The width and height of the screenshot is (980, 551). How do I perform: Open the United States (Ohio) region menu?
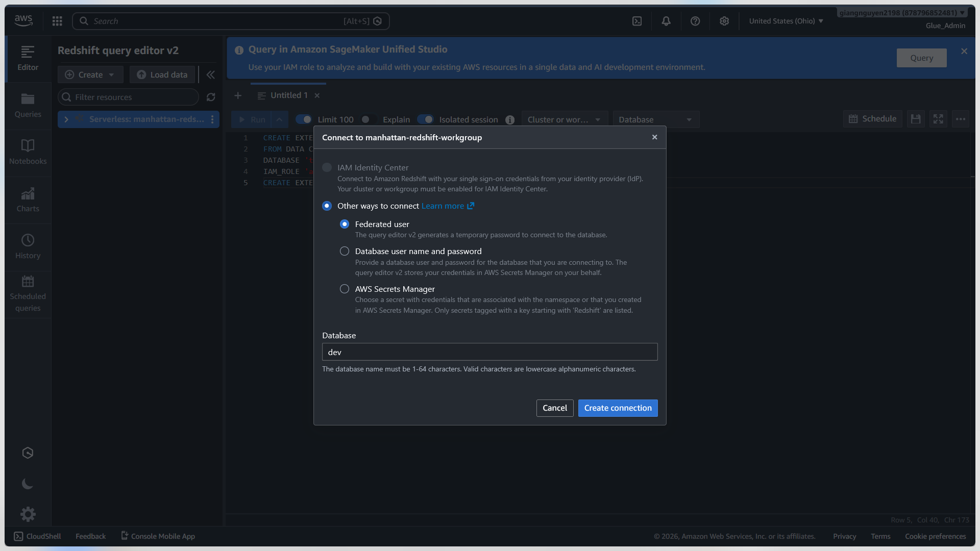click(x=786, y=21)
